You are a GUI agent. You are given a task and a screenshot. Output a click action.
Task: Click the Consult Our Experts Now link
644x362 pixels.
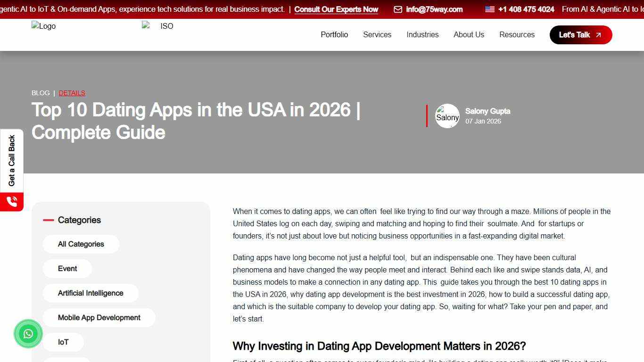tap(336, 9)
